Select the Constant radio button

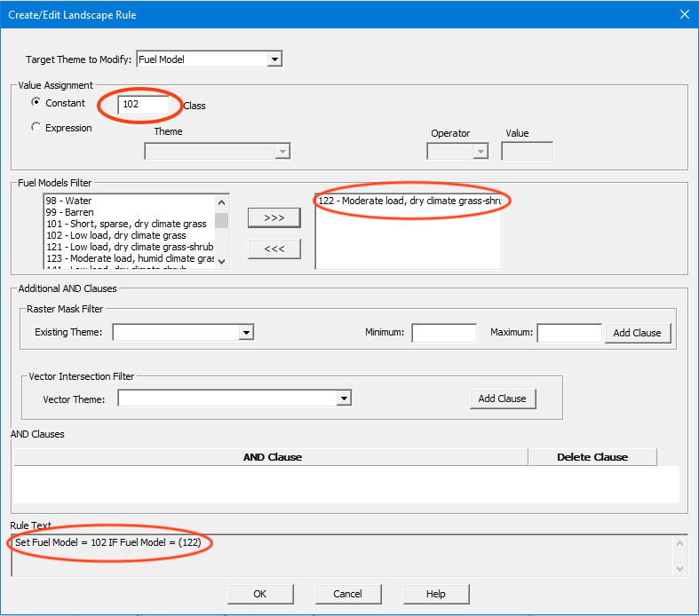click(x=36, y=102)
